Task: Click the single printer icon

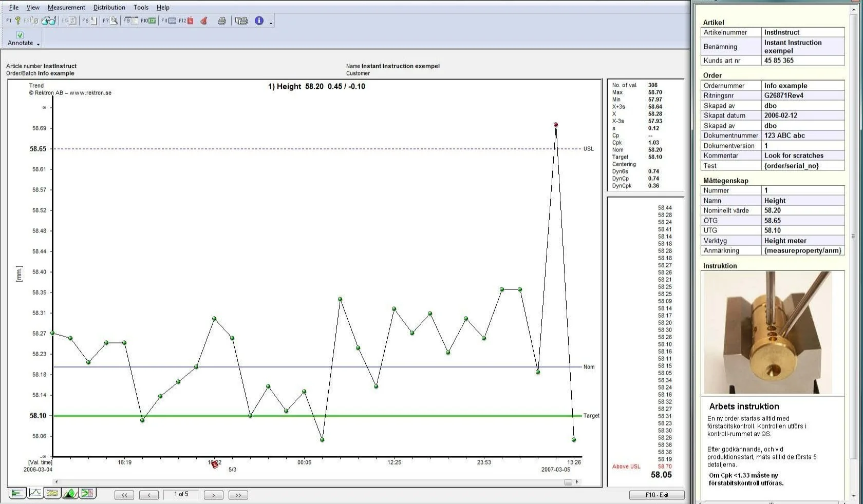Action: (221, 21)
